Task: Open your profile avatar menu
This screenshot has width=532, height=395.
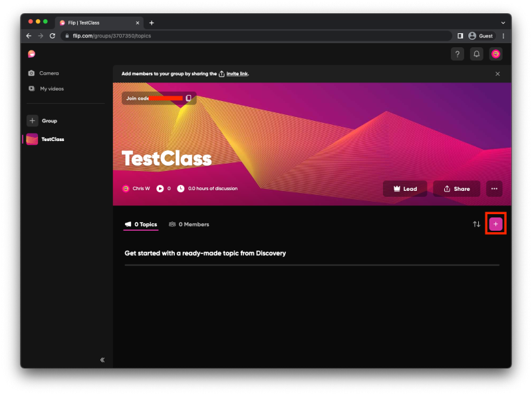Action: point(496,54)
